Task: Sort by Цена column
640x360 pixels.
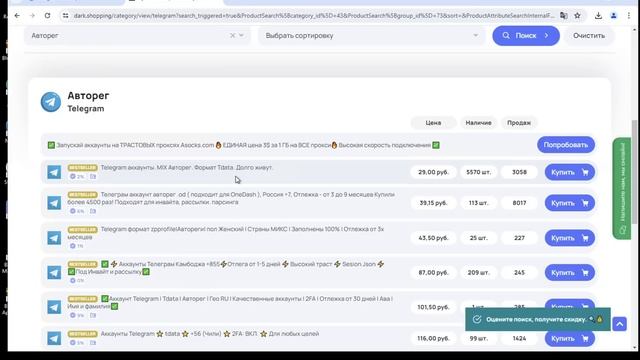Action: (x=433, y=122)
